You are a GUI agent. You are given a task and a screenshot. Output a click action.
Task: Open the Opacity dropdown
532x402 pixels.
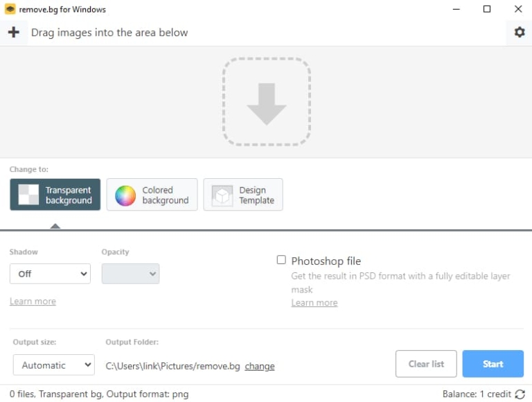pyautogui.click(x=130, y=274)
